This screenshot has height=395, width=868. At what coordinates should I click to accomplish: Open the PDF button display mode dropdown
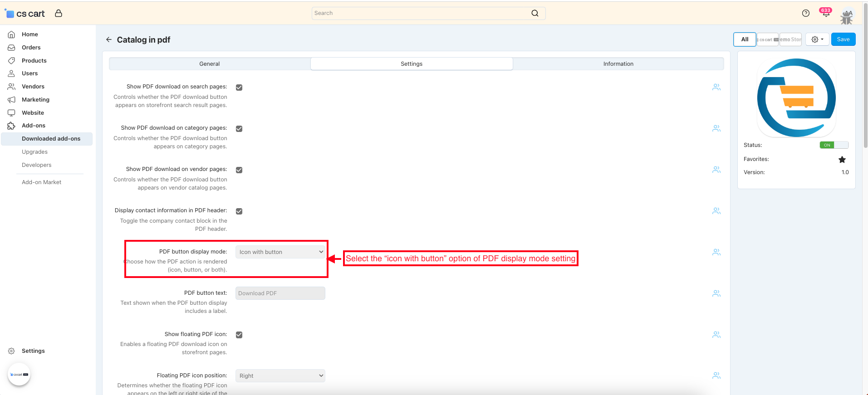[x=280, y=252]
